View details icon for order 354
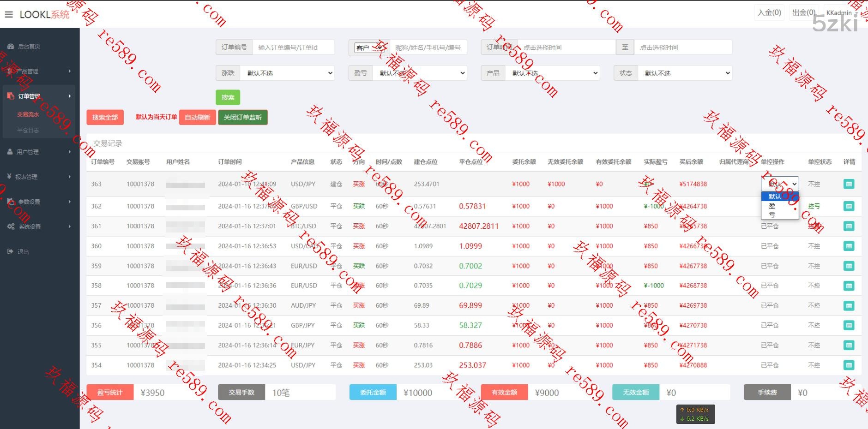 tap(849, 365)
